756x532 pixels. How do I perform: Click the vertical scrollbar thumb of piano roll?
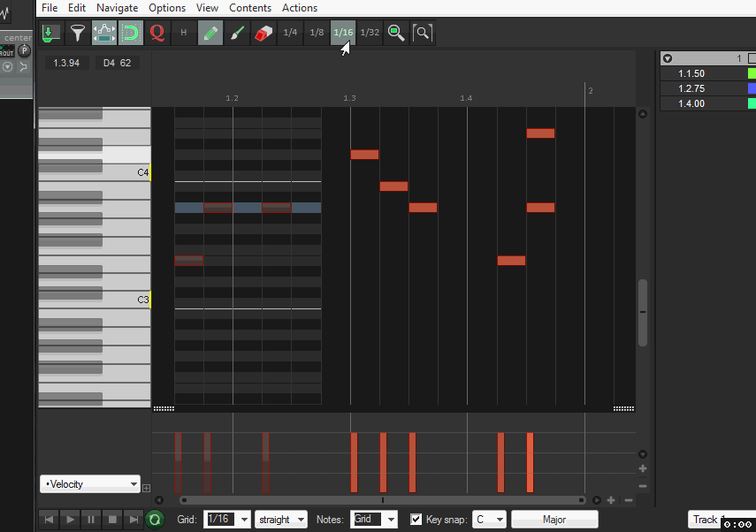[x=642, y=312]
